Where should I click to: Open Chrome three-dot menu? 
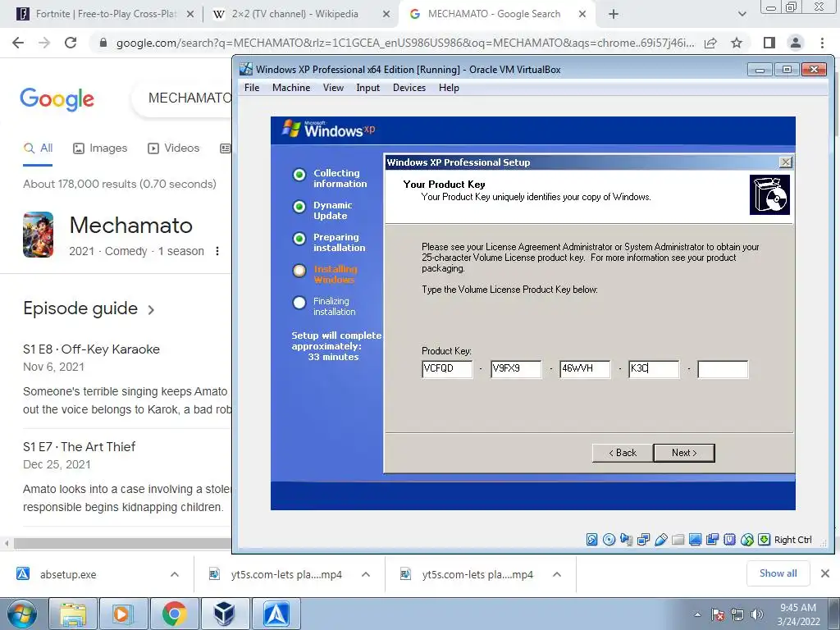click(822, 43)
